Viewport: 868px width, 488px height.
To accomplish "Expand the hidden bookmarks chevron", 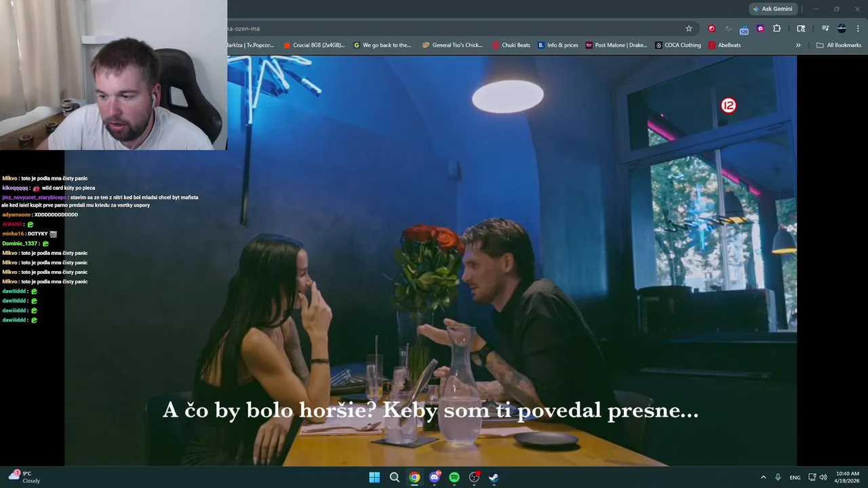I will (798, 45).
